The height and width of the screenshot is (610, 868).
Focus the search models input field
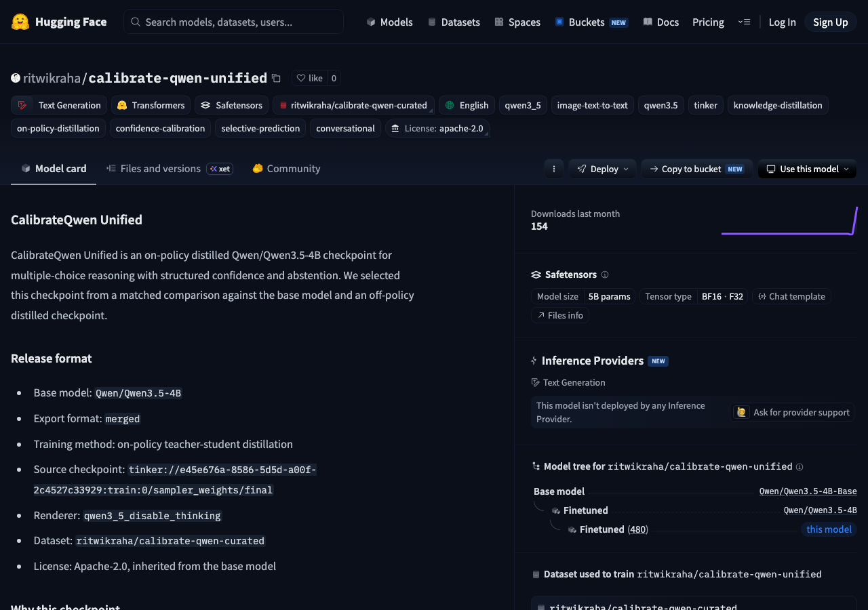tap(233, 22)
